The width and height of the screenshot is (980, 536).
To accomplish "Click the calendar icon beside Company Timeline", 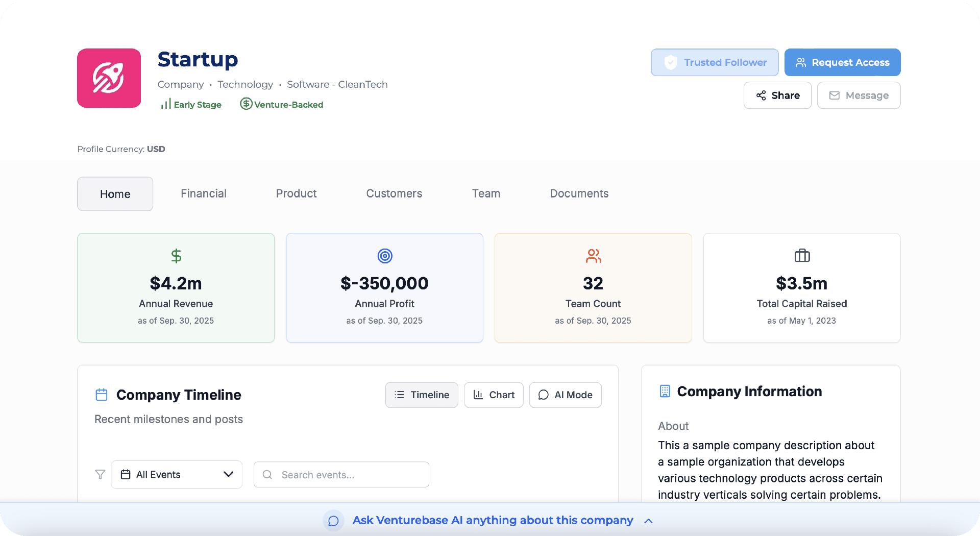I will tap(101, 395).
